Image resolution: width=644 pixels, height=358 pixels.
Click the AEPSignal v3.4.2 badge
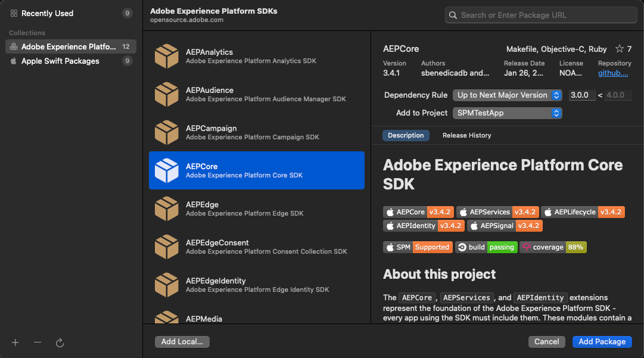(x=505, y=225)
